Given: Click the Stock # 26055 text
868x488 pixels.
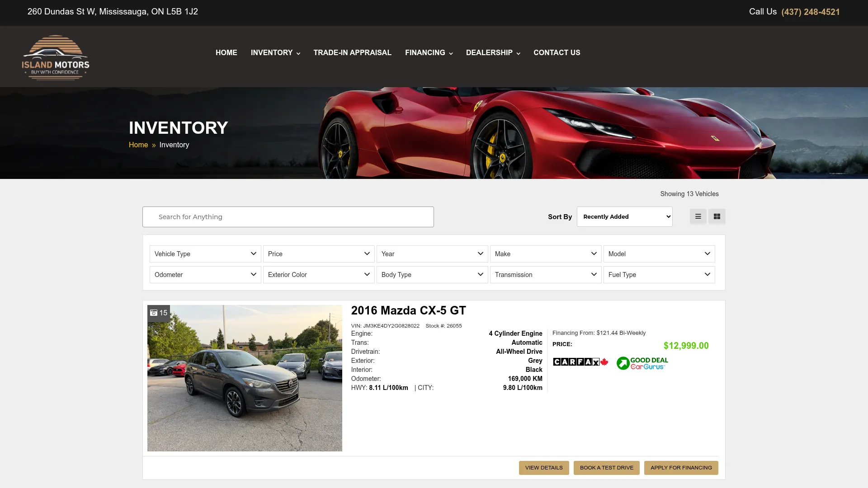Looking at the screenshot, I should 443,326.
